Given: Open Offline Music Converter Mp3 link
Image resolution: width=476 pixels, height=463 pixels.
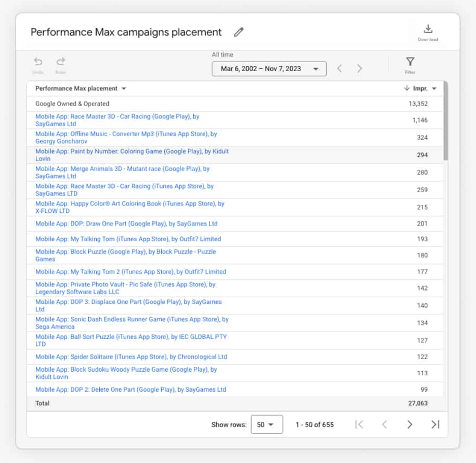Looking at the screenshot, I should [126, 137].
